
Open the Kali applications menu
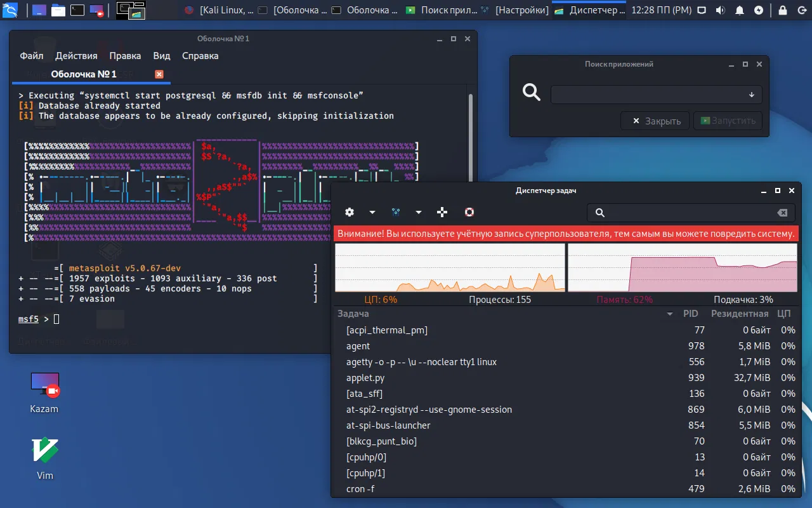(10, 10)
